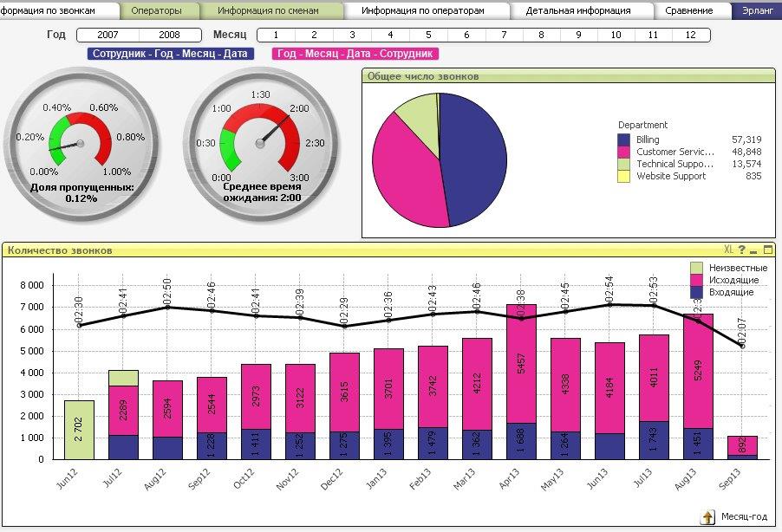This screenshot has width=782, height=532.
Task: Click the Billing color swatch in the legend
Action: click(x=624, y=139)
